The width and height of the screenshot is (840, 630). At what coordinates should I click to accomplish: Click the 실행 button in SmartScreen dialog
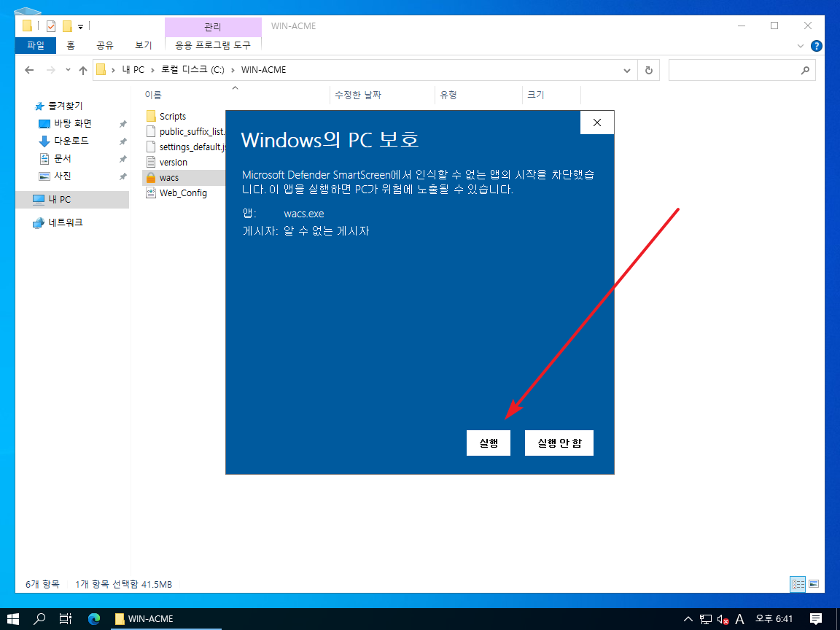(488, 443)
